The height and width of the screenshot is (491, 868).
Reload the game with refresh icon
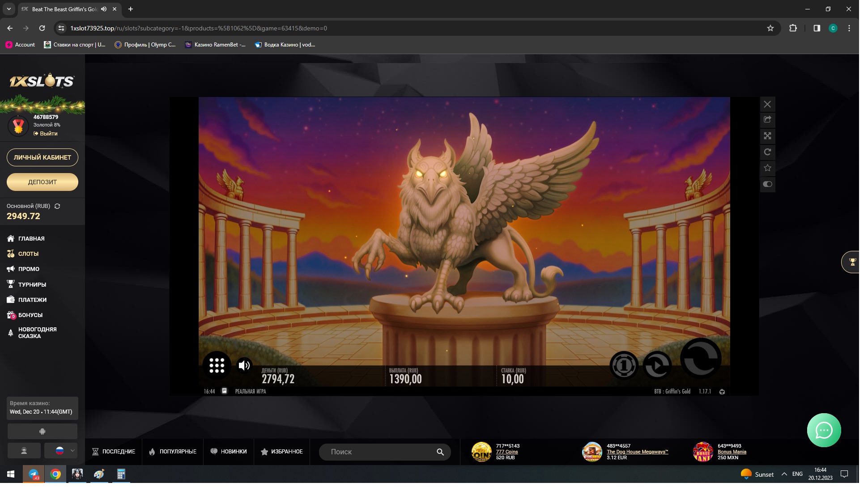pos(767,152)
